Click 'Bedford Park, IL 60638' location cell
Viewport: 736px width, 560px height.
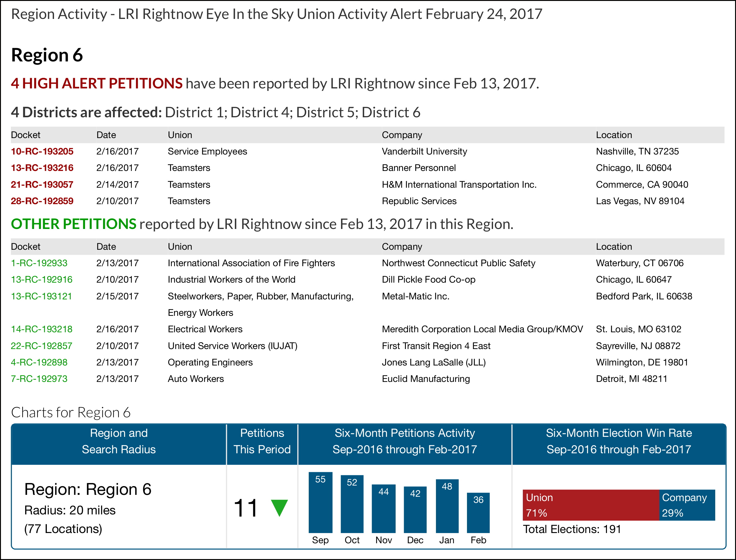point(644,296)
